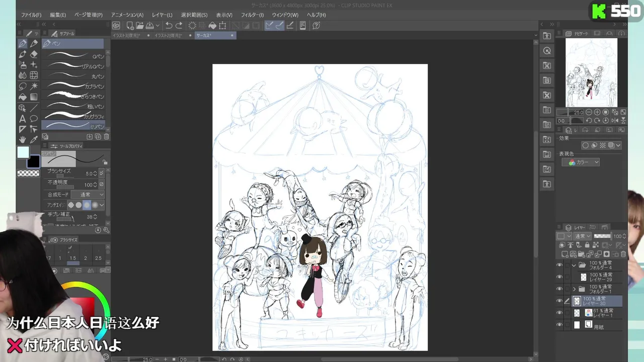The height and width of the screenshot is (362, 644).
Task: Tick the lock box beside レイヤー 29
Action: 567,277
